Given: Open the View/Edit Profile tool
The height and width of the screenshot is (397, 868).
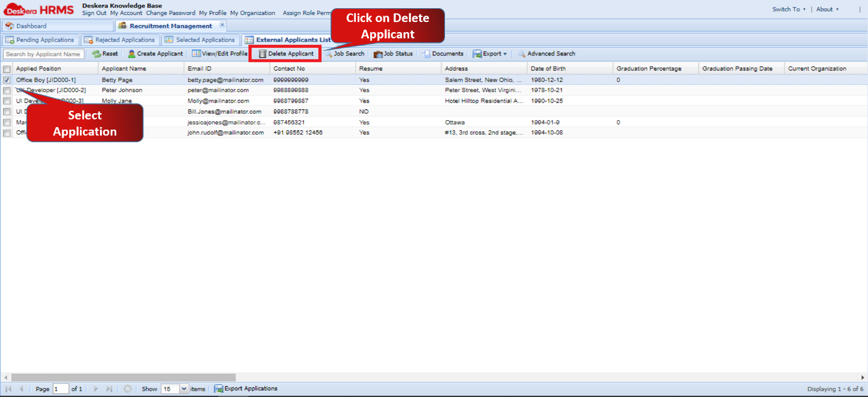Looking at the screenshot, I should pos(219,53).
